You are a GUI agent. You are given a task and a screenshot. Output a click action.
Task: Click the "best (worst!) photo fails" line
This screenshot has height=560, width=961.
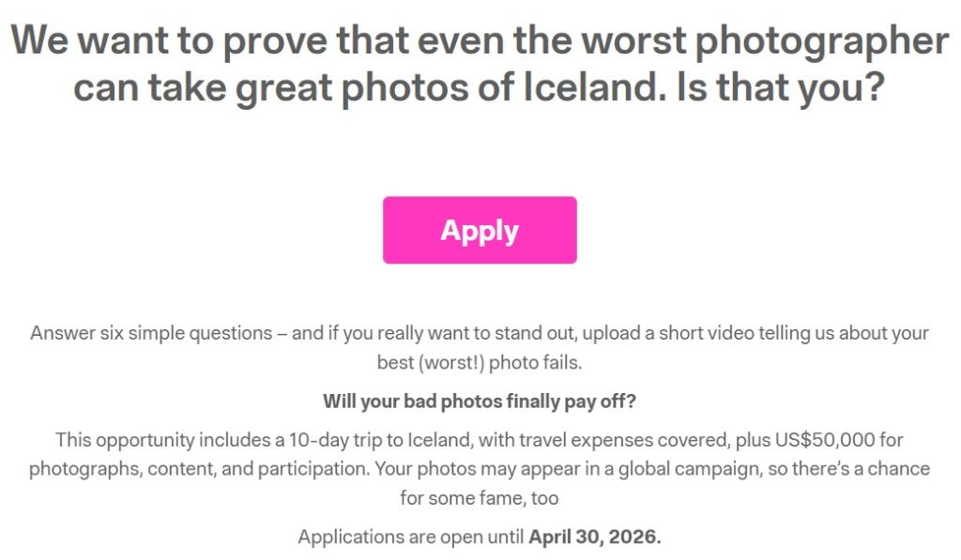(x=480, y=362)
